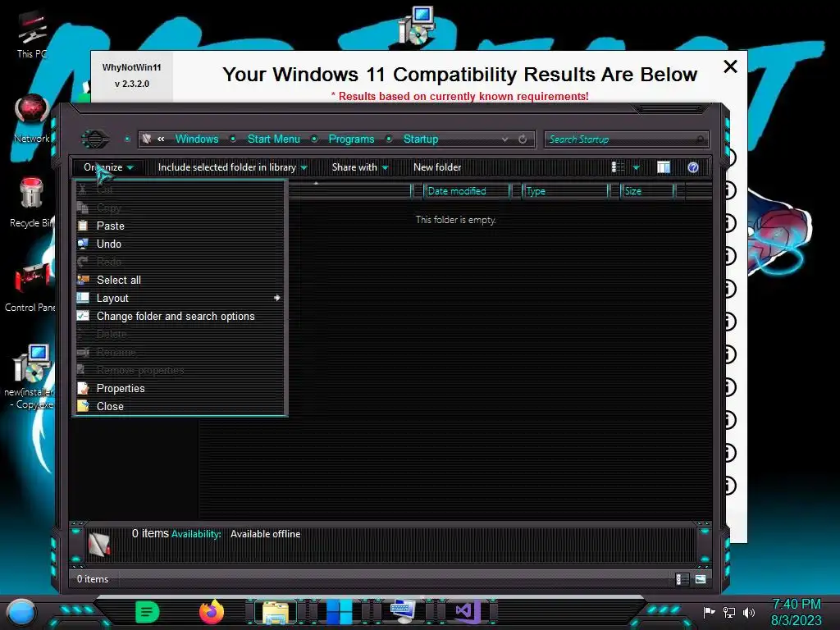Open the Organize dropdown menu
Screen dimensions: 840x630
pos(109,167)
